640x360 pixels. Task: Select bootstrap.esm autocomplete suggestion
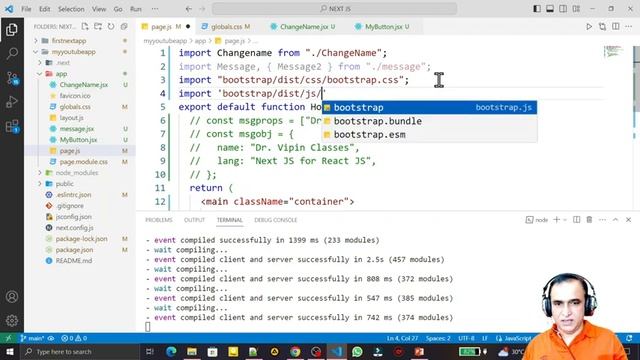(x=429, y=134)
